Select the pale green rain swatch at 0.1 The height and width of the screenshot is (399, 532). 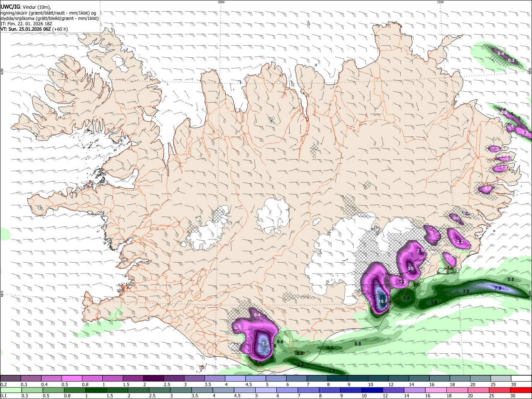[x=11, y=390]
